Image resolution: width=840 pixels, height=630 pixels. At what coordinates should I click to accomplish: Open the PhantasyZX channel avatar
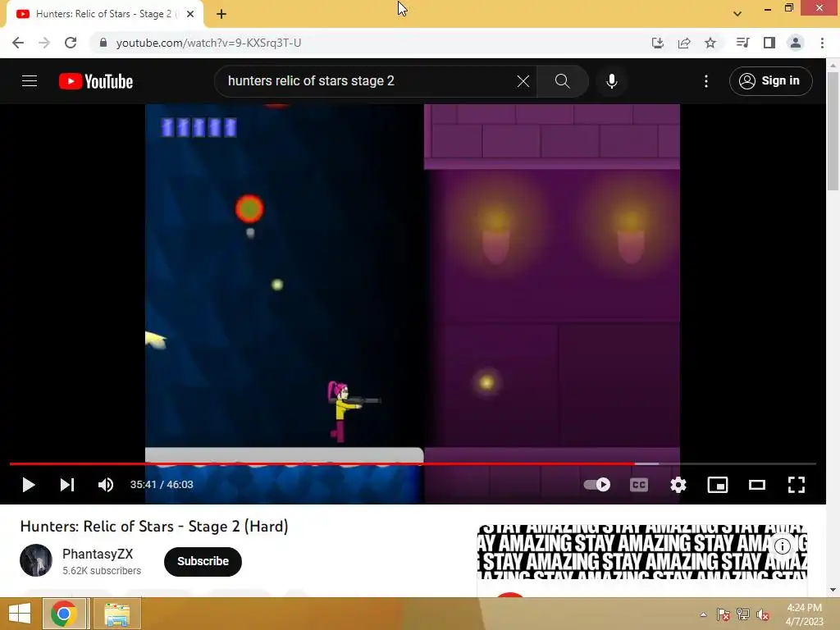pos(36,560)
